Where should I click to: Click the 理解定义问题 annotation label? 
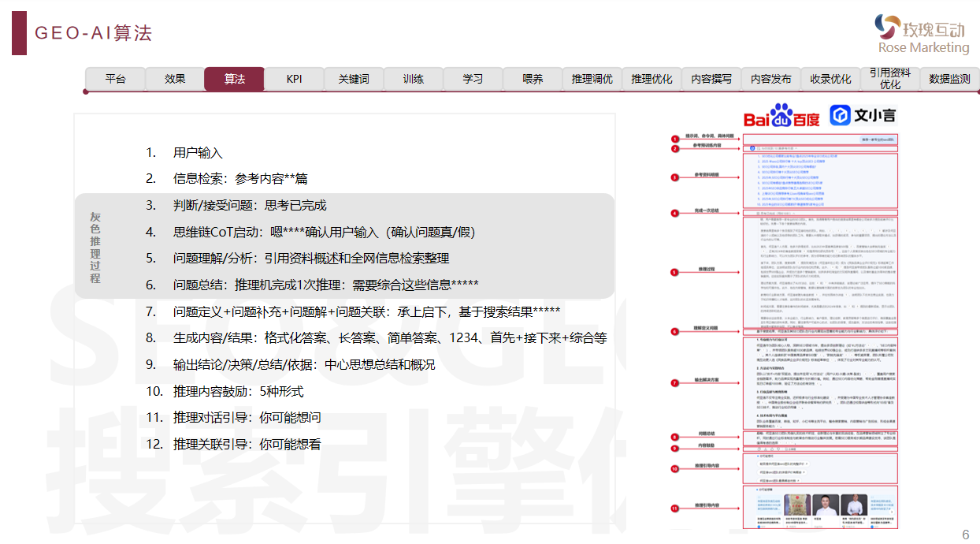(x=707, y=327)
